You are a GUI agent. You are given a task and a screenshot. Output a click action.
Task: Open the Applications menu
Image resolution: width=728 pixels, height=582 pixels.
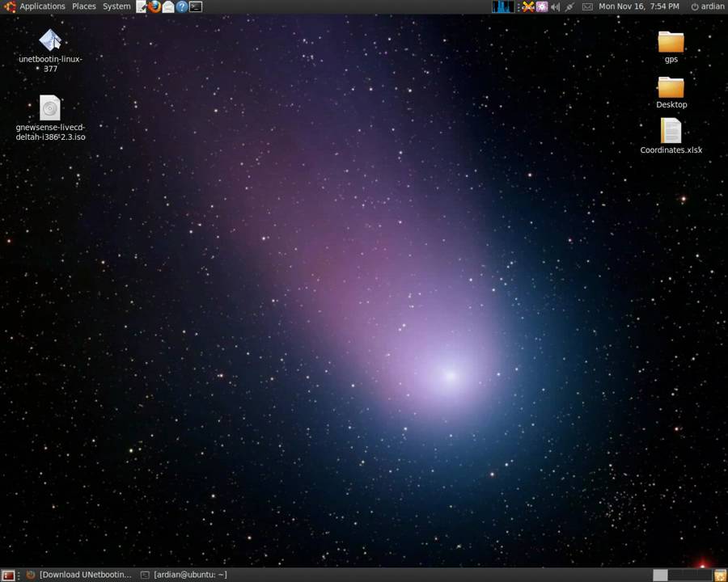tap(42, 6)
